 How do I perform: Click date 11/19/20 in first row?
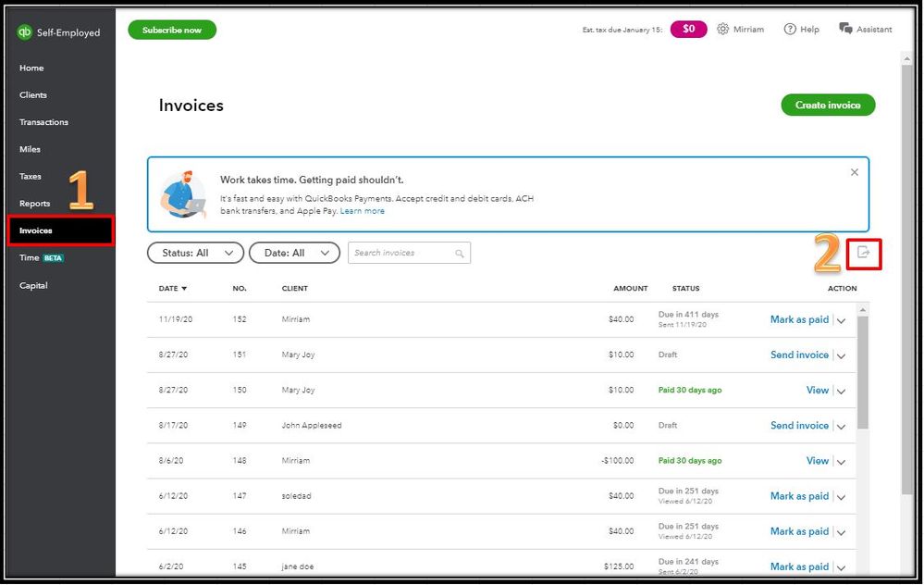[175, 319]
